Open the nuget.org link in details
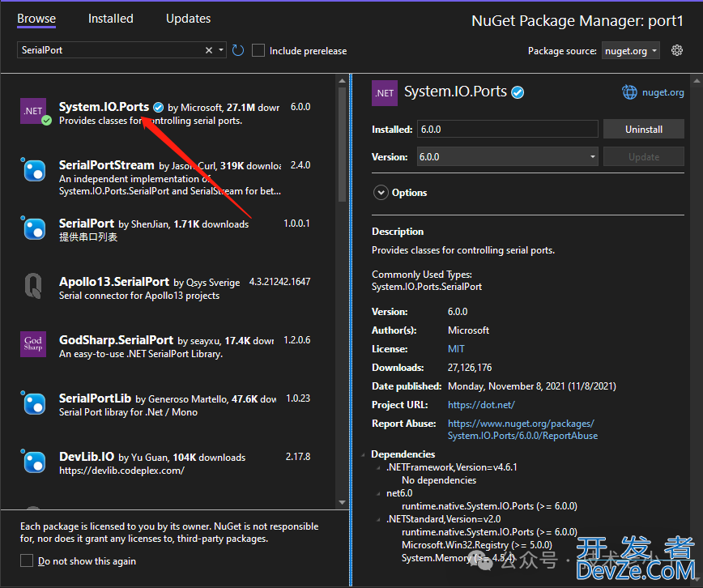Viewport: 703px width, 588px height. pyautogui.click(x=663, y=92)
